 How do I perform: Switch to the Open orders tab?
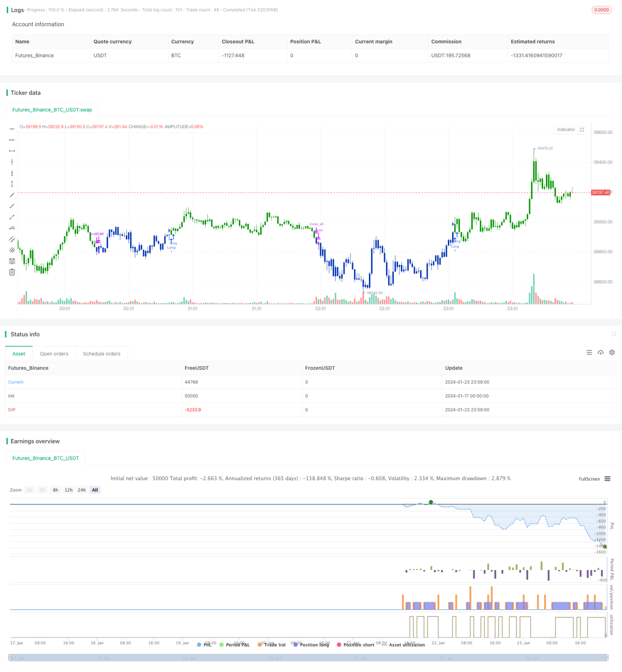tap(54, 354)
